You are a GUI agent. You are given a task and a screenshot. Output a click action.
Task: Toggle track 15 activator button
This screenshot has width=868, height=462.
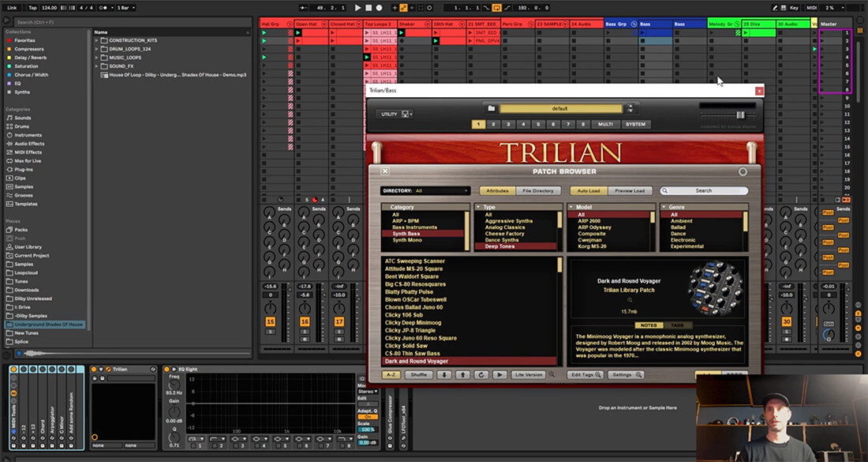(x=270, y=322)
